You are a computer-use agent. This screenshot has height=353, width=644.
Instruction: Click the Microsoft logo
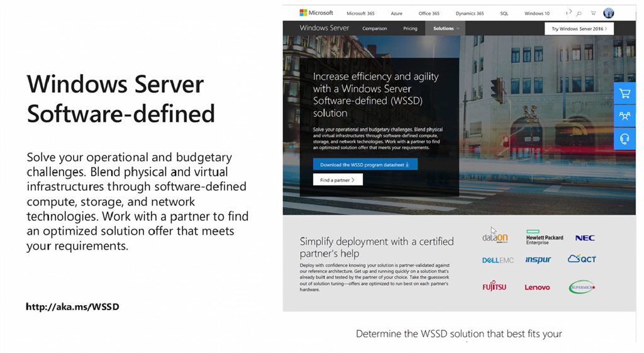pos(316,13)
